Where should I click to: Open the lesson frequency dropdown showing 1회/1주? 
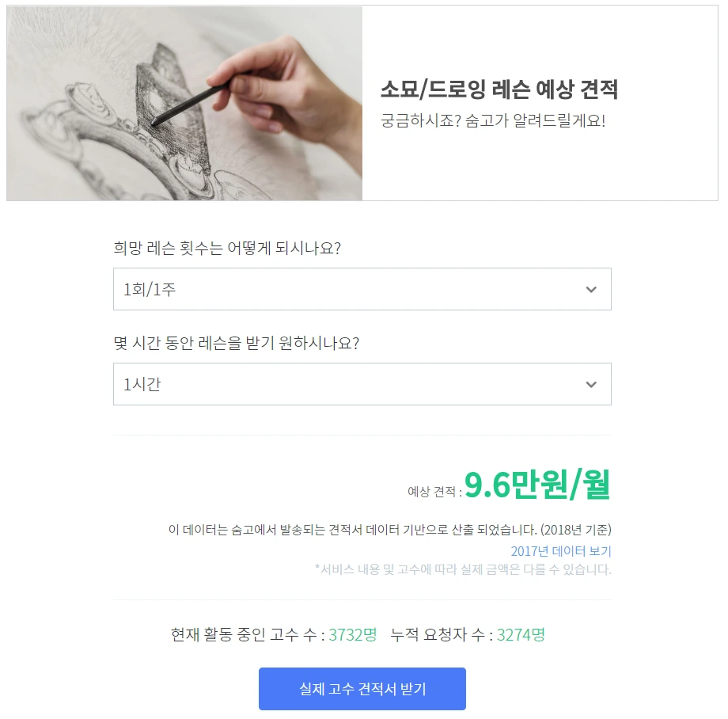362,288
